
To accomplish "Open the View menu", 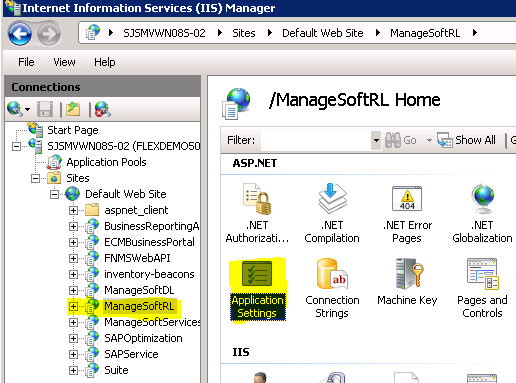I will tap(64, 62).
